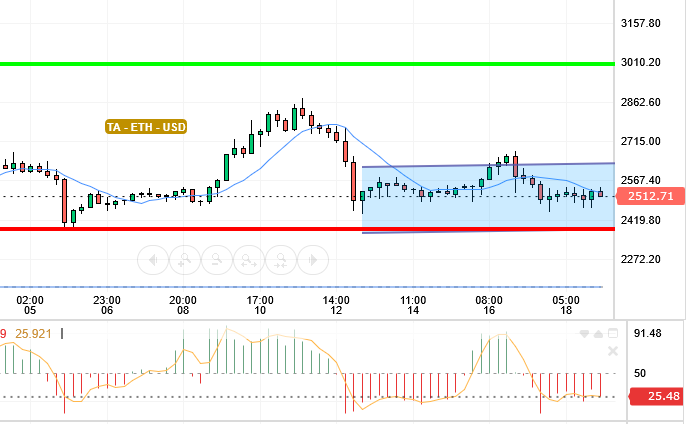Viewport: 693px width, 424px height.
Task: Zoom out of the chart with magnifier minus
Action: click(x=217, y=260)
